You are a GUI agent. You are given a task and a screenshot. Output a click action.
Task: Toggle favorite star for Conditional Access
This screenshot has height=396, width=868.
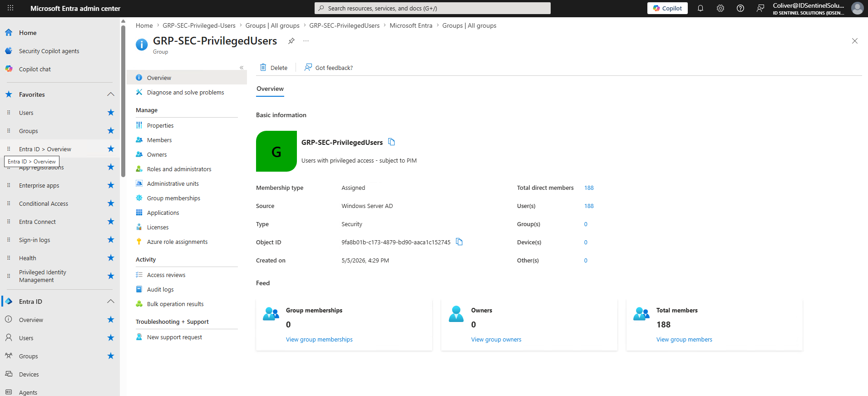pyautogui.click(x=111, y=203)
